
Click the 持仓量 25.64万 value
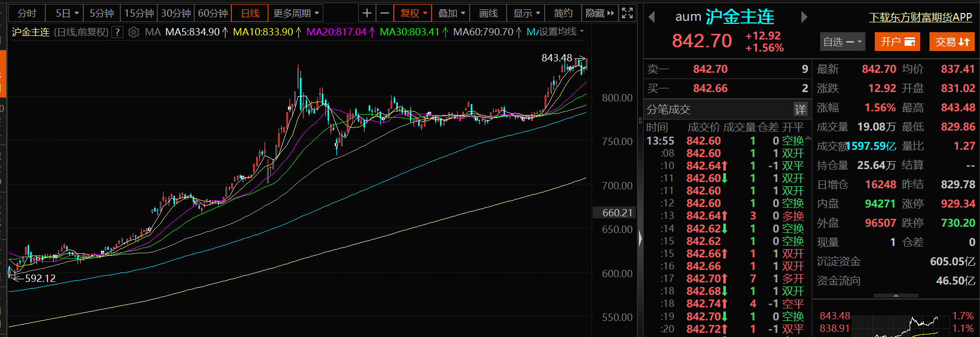pos(876,165)
